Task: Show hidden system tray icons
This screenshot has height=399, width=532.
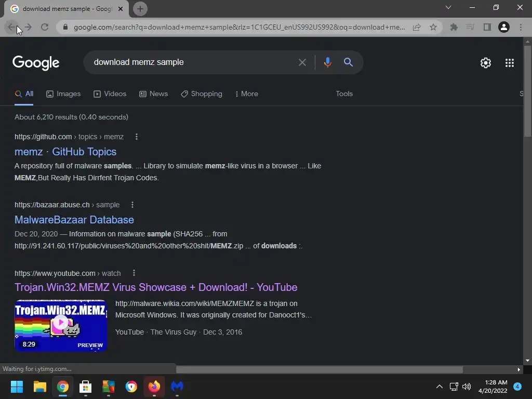Action: pos(440,387)
